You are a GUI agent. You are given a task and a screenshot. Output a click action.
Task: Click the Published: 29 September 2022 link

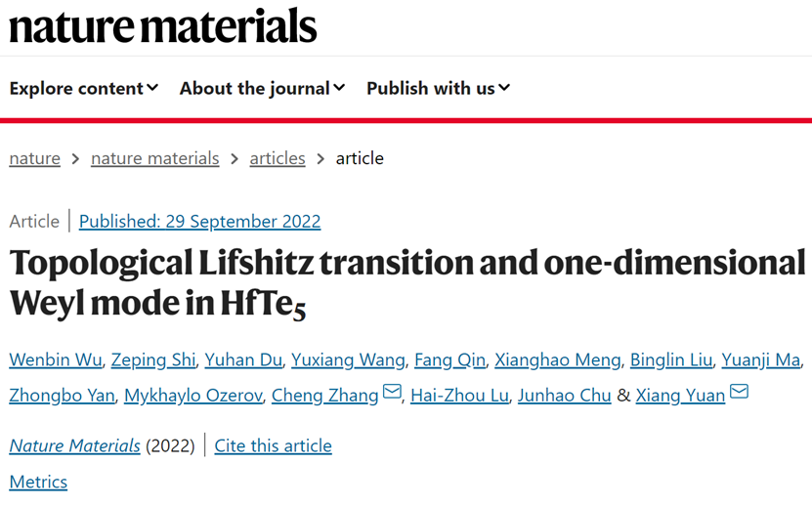tap(199, 222)
